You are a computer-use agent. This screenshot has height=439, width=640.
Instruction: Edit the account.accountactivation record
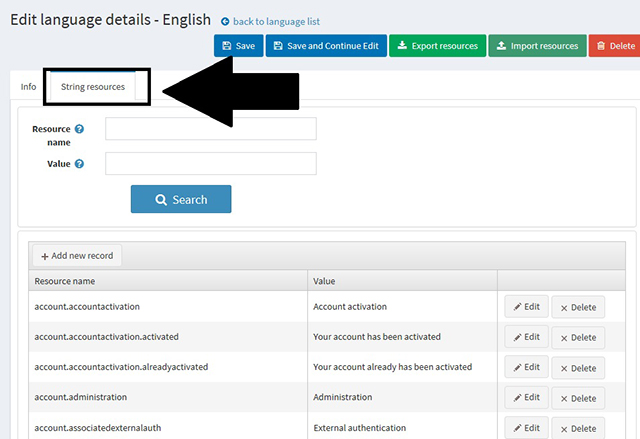(527, 306)
